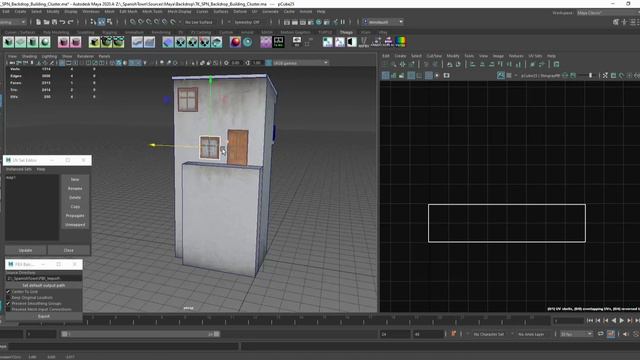Click the play forward button
This screenshot has height=360, width=640.
coord(622,321)
